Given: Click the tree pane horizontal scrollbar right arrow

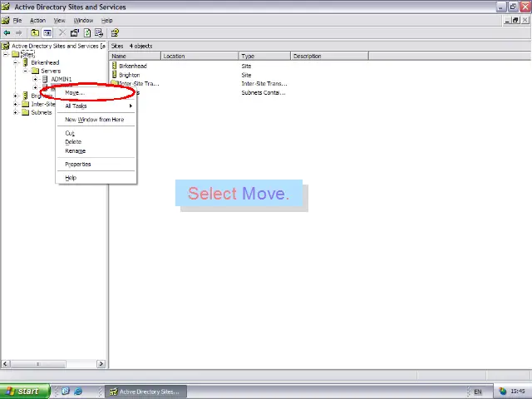Looking at the screenshot, I should pyautogui.click(x=101, y=364).
